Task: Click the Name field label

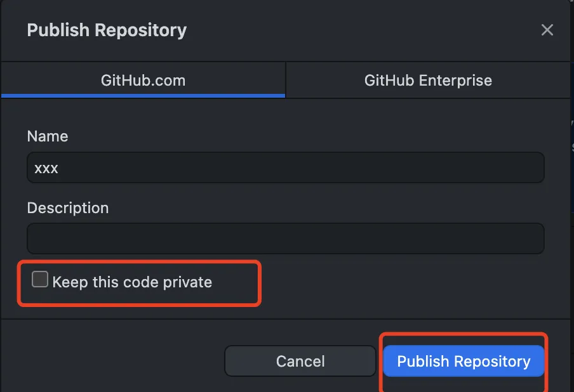Action: coord(48,136)
